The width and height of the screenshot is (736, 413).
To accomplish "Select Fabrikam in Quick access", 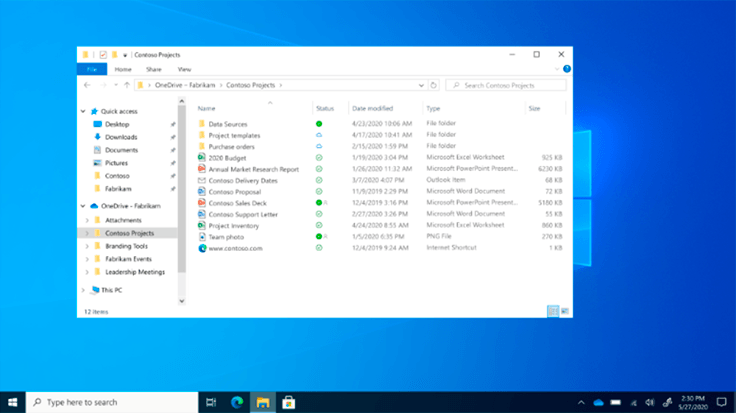I will click(118, 189).
